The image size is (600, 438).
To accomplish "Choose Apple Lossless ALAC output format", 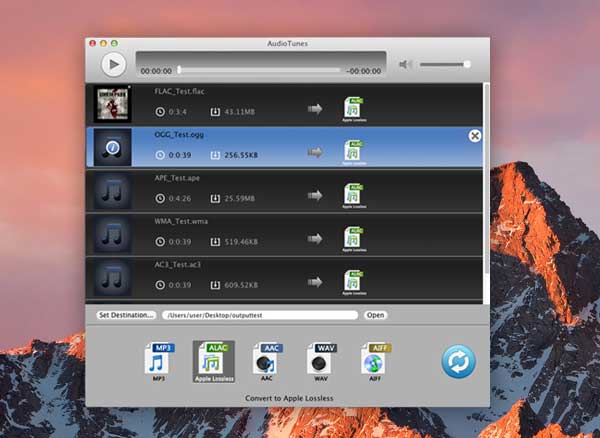I will 214,361.
